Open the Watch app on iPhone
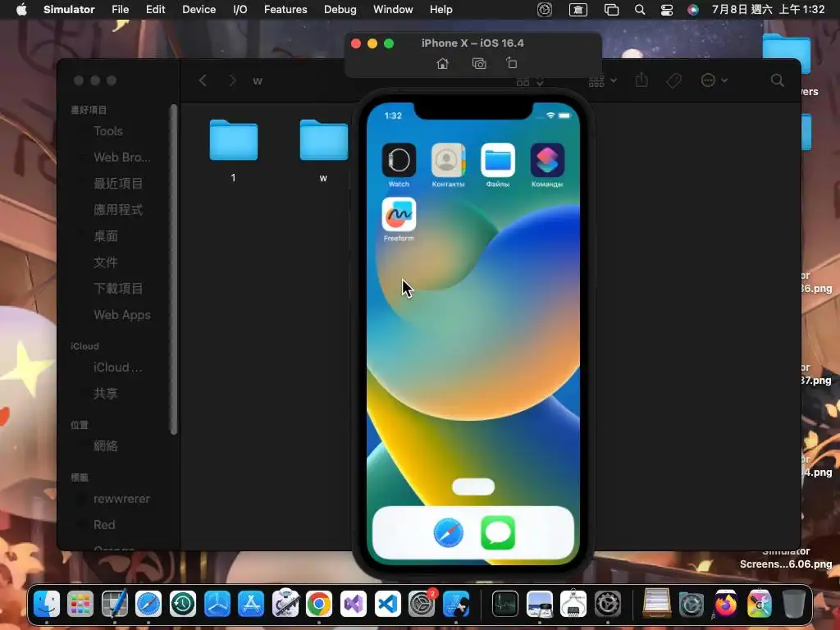840x630 pixels. click(x=399, y=160)
